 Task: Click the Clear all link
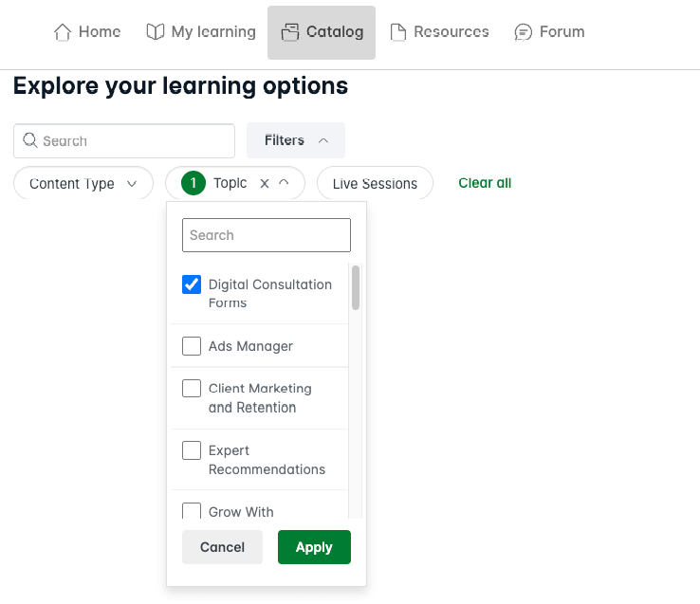pos(485,183)
